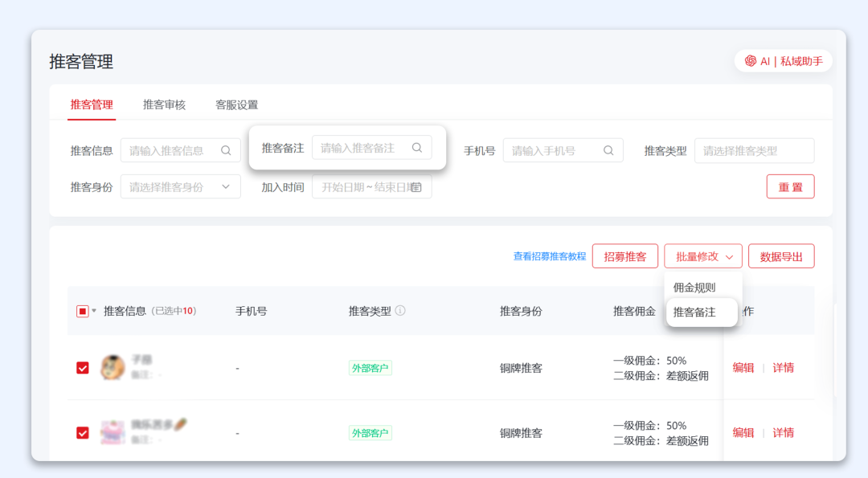The image size is (868, 478).
Task: Open the arrow dropdown next to select-all checkbox
Action: [x=94, y=311]
